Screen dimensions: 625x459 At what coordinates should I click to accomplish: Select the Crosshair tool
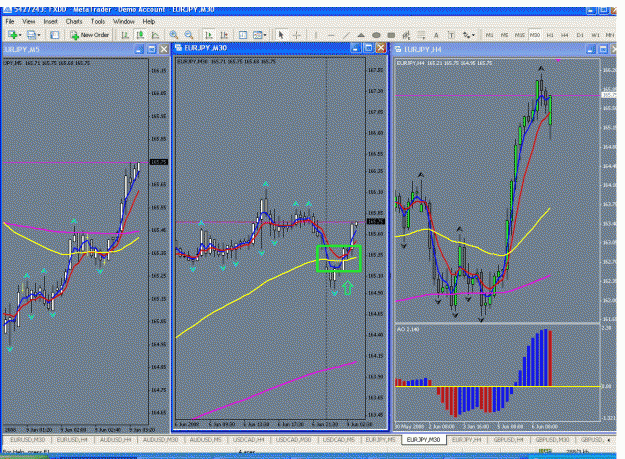[296, 35]
